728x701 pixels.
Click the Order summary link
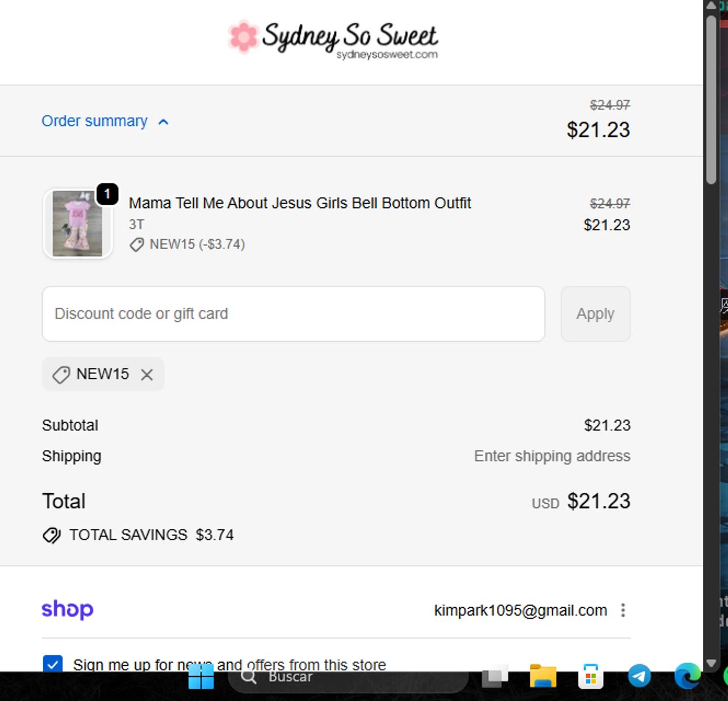click(95, 121)
